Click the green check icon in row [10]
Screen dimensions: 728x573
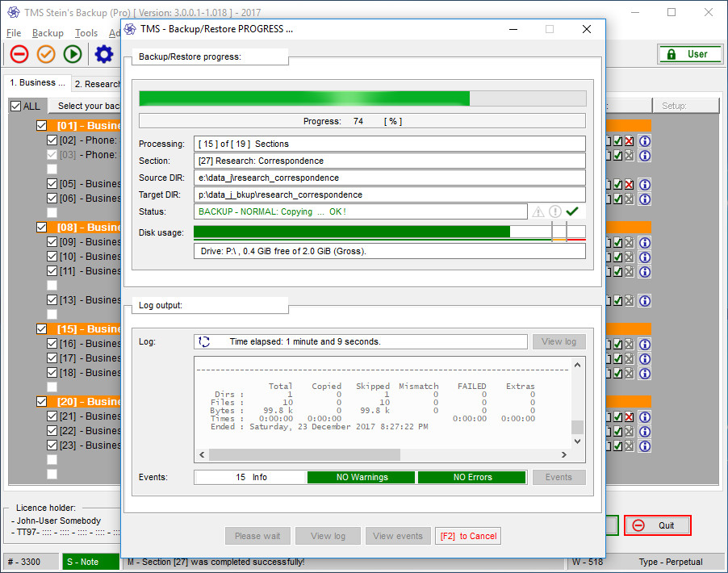coord(617,257)
